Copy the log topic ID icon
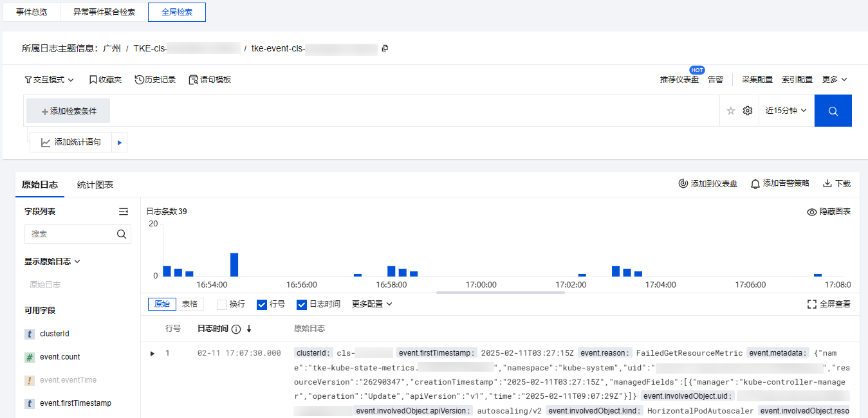868x418 pixels. [385, 48]
